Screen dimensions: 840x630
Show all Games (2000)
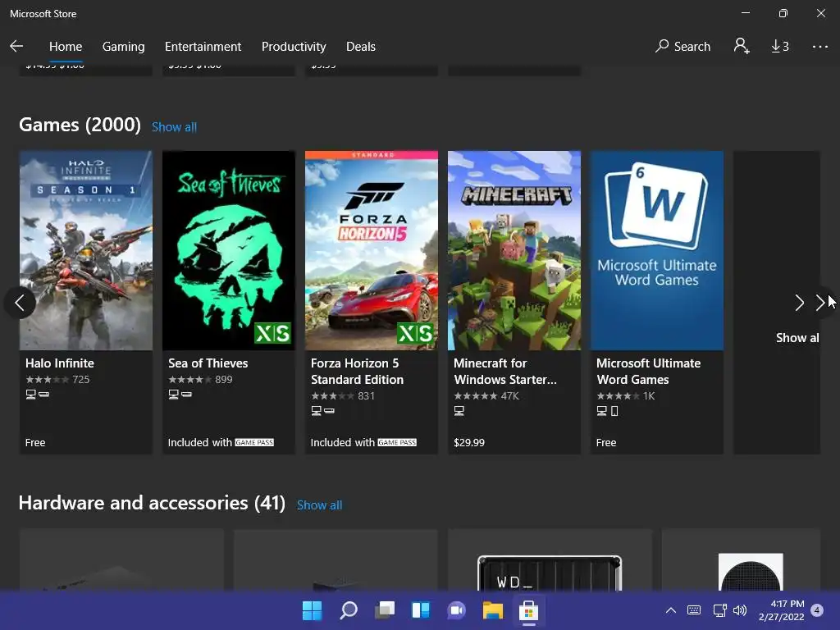(174, 127)
